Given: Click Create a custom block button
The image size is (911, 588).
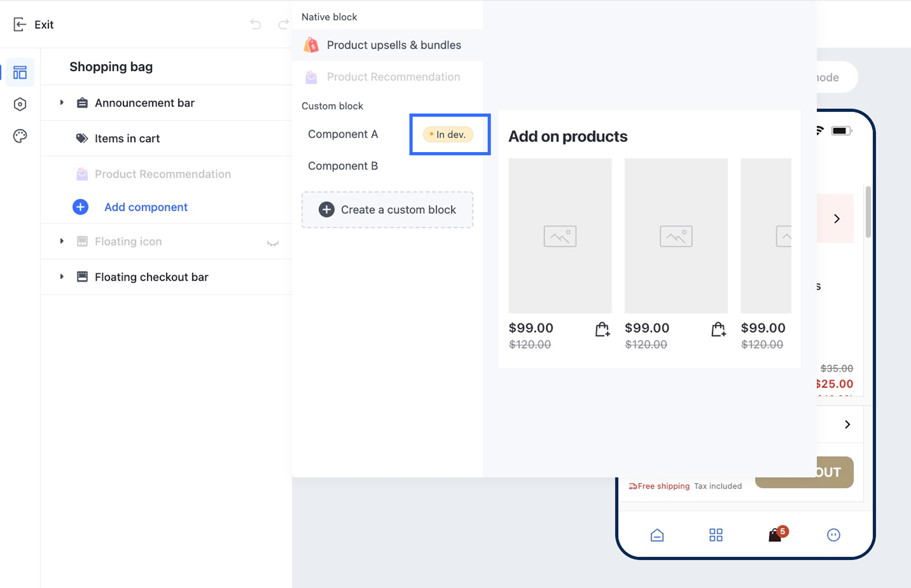Looking at the screenshot, I should coord(387,210).
